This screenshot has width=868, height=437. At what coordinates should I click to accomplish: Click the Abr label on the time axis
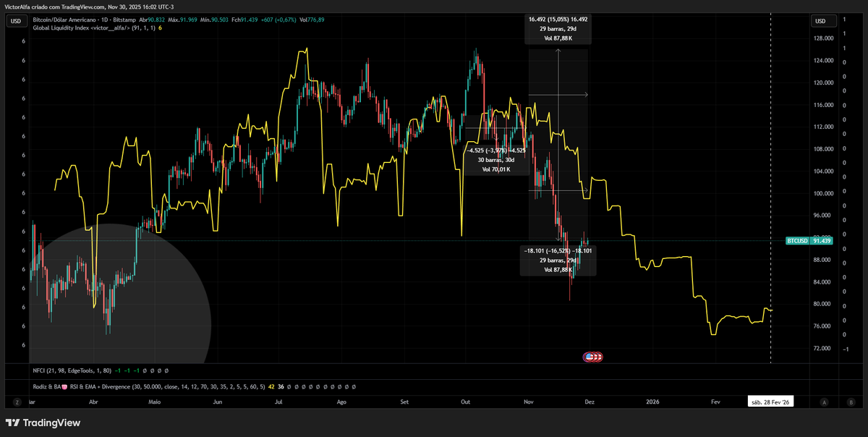tap(93, 402)
